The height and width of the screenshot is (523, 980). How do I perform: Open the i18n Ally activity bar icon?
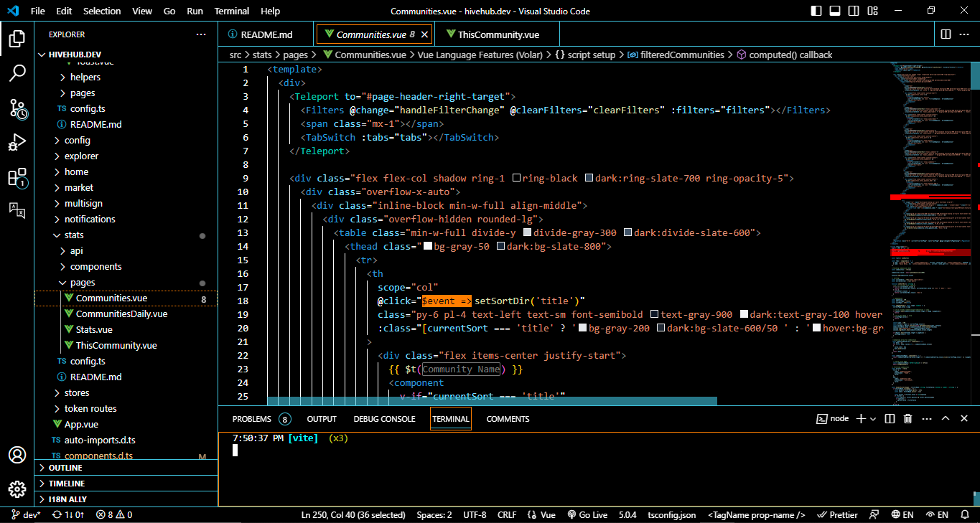tap(17, 209)
